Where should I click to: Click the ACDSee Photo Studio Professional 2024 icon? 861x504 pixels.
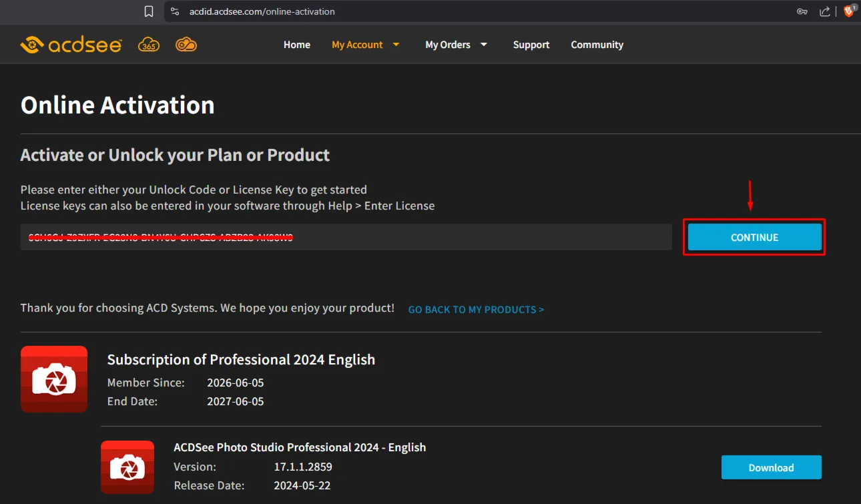tap(127, 467)
